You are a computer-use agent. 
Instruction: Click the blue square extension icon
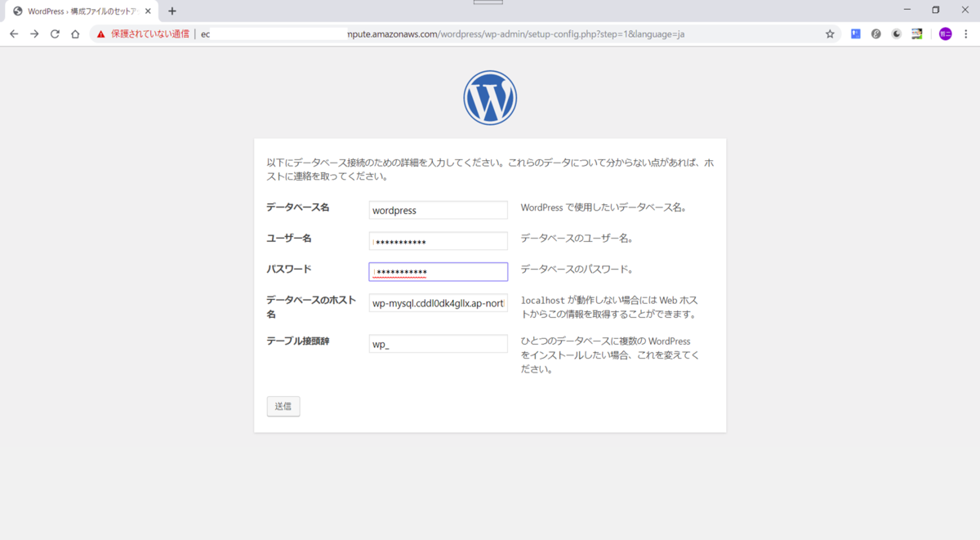point(855,33)
